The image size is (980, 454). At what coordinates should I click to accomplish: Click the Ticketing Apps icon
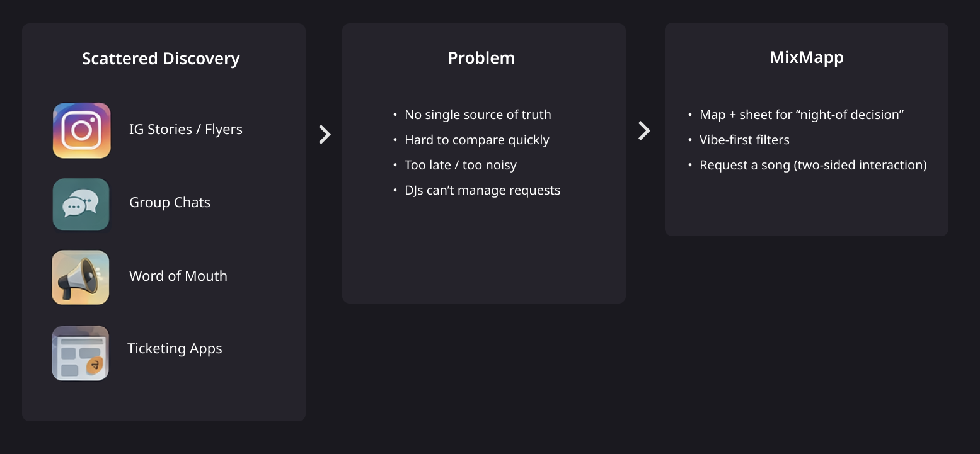click(81, 353)
